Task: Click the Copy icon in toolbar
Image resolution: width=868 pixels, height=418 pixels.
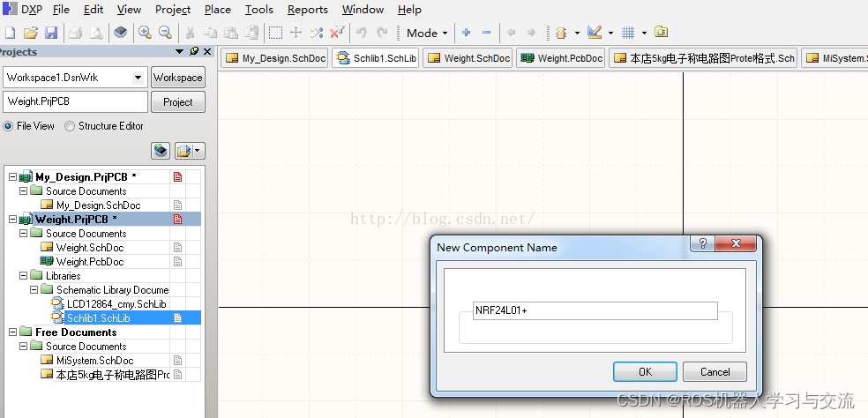Action: pos(210,33)
